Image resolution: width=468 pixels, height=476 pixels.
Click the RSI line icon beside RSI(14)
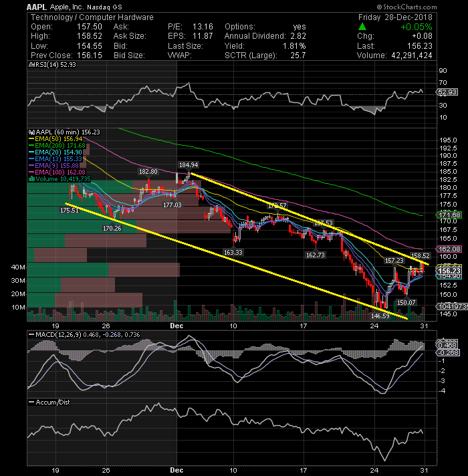point(31,65)
